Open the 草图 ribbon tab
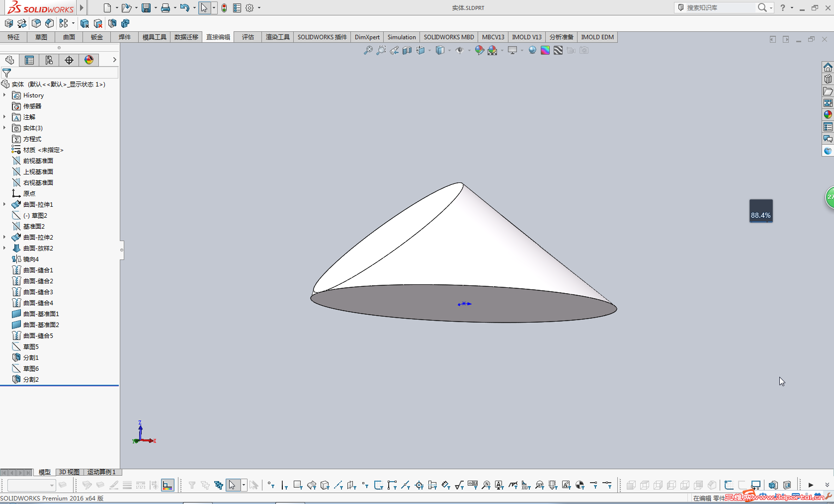This screenshot has width=834, height=504. [x=41, y=37]
